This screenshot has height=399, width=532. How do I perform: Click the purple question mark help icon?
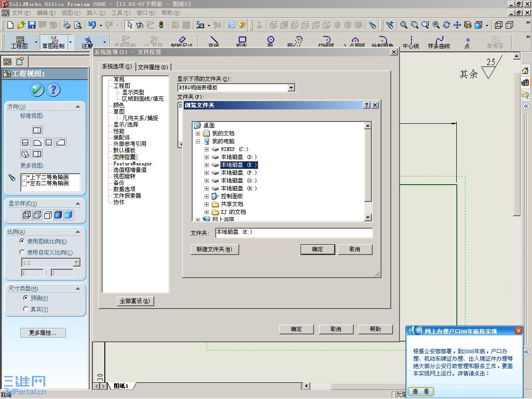(53, 90)
